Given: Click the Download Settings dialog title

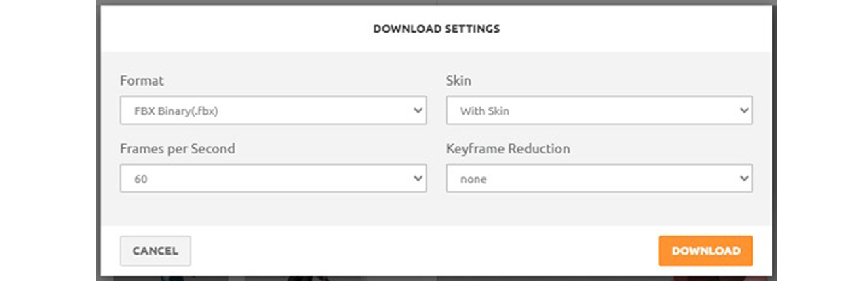Looking at the screenshot, I should [x=436, y=29].
